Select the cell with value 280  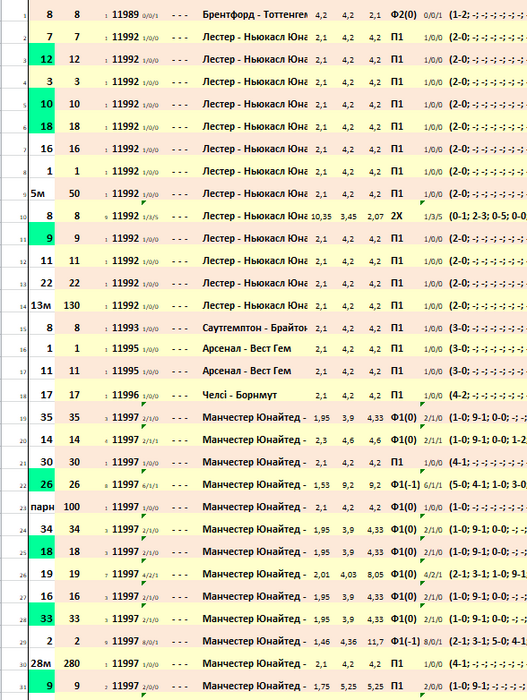pyautogui.click(x=71, y=663)
